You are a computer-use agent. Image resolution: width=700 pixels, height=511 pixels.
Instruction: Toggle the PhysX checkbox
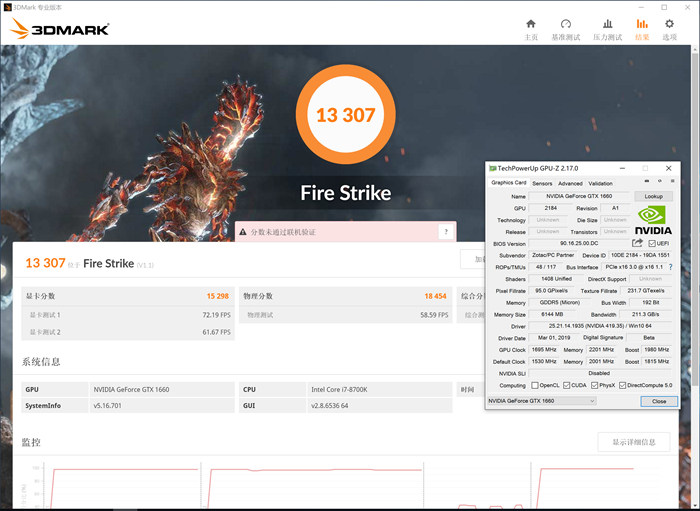pos(594,385)
